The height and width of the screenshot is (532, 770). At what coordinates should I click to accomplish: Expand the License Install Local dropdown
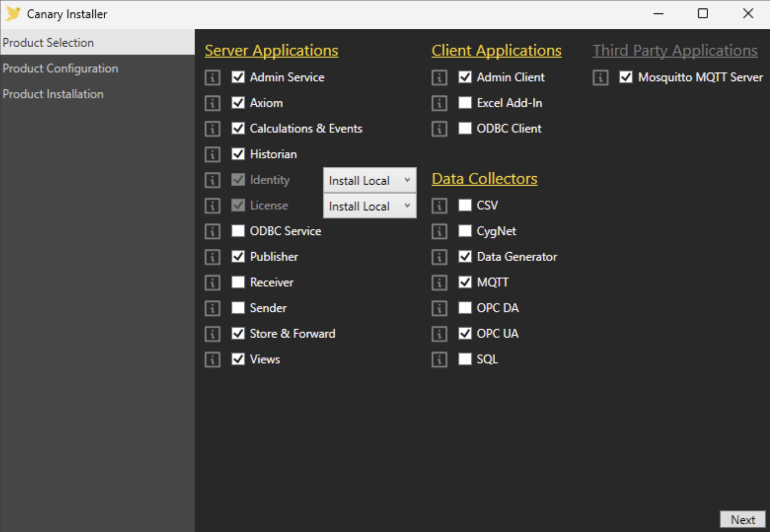(369, 206)
